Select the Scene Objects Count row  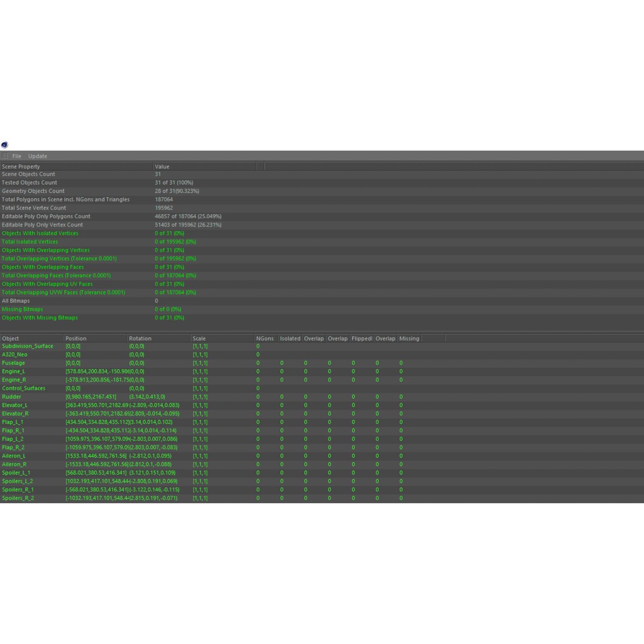(x=322, y=174)
